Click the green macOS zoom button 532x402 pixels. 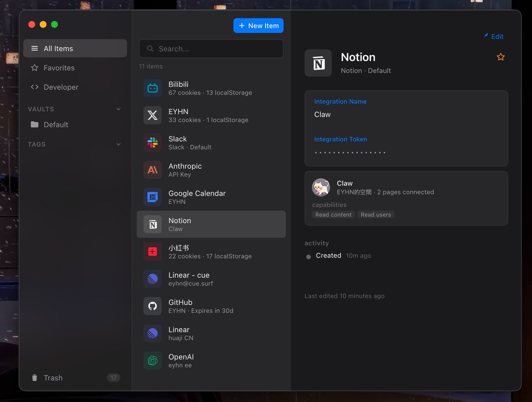coord(55,24)
